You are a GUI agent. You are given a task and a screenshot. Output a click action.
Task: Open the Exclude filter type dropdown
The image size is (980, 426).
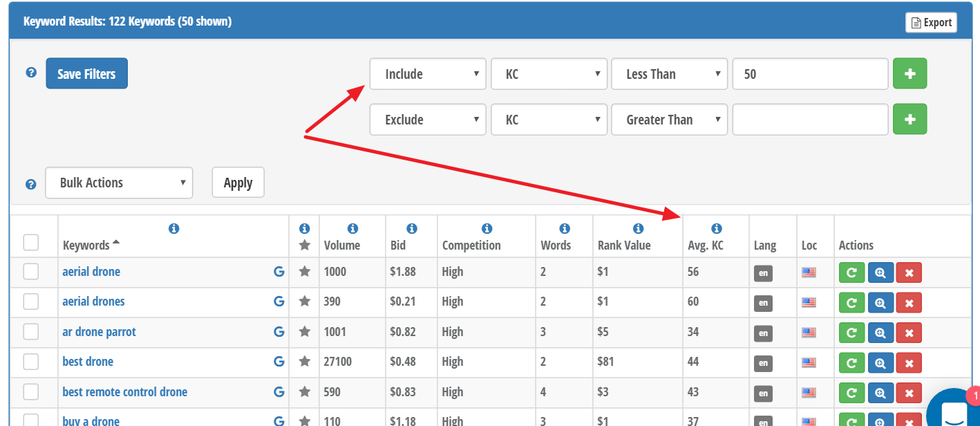pos(427,120)
